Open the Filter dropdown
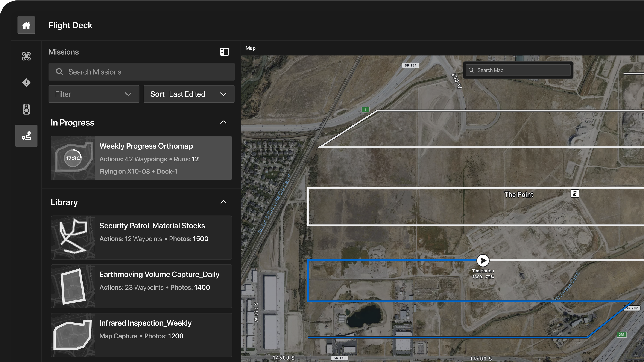Viewport: 644px width, 362px height. [x=94, y=94]
